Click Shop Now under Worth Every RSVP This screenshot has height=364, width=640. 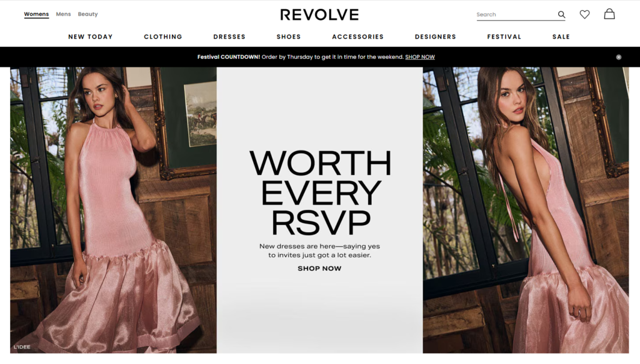pyautogui.click(x=319, y=268)
